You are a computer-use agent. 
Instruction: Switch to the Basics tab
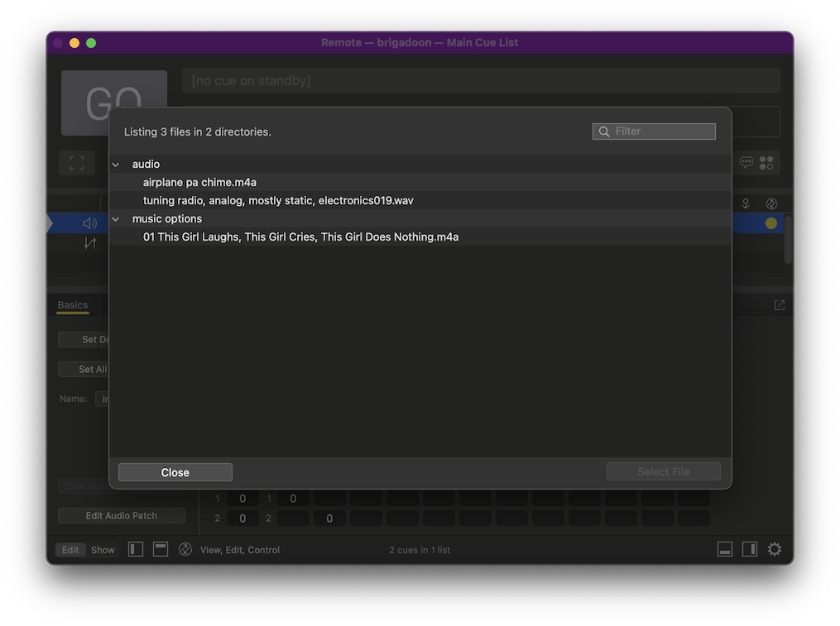click(71, 304)
